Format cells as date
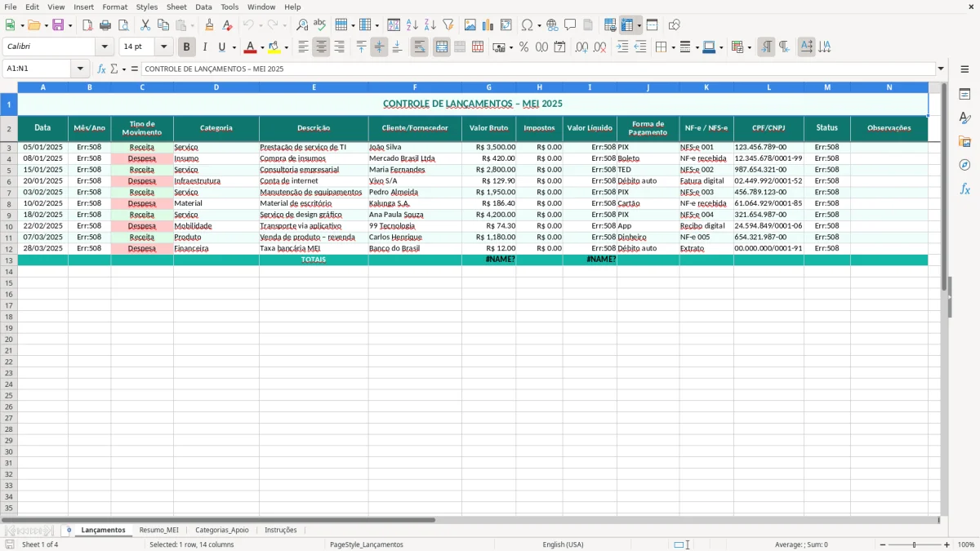This screenshot has width=980, height=551. coord(559,47)
